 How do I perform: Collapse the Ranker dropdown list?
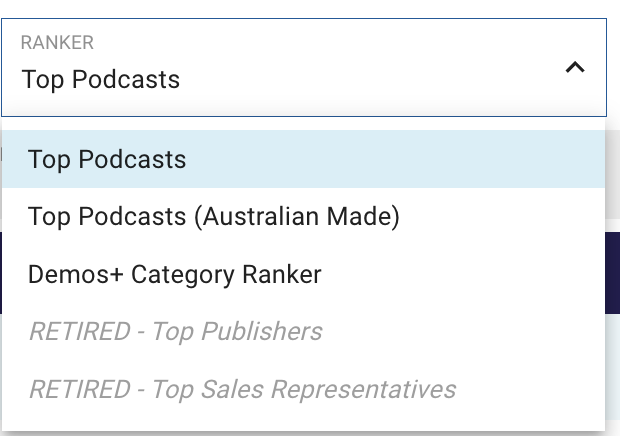[574, 68]
